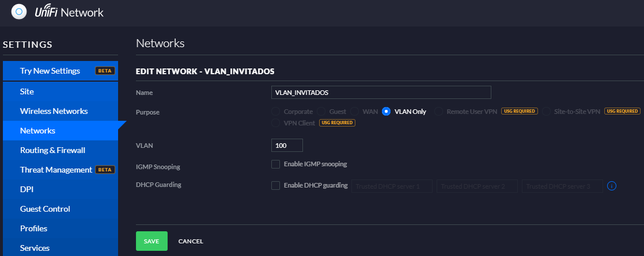Select the Corporate purpose radio button
The image size is (644, 256).
[x=275, y=111]
